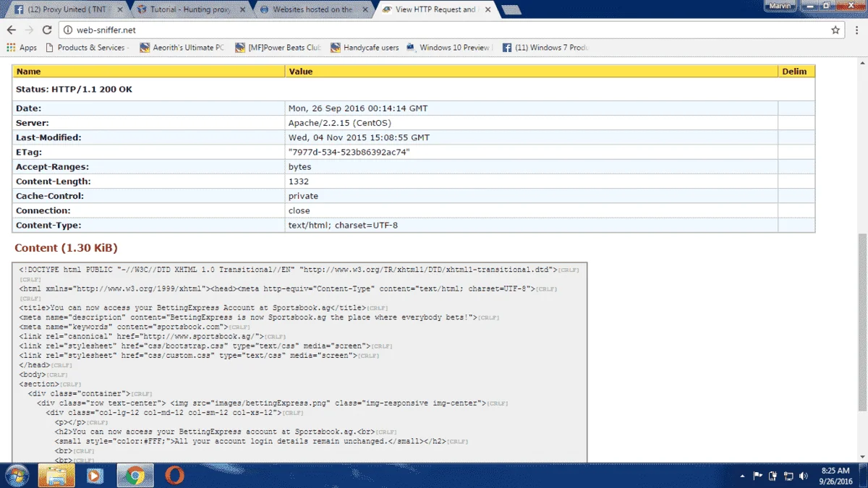Bookmark this page with the star icon
This screenshot has width=868, height=488.
coord(835,30)
